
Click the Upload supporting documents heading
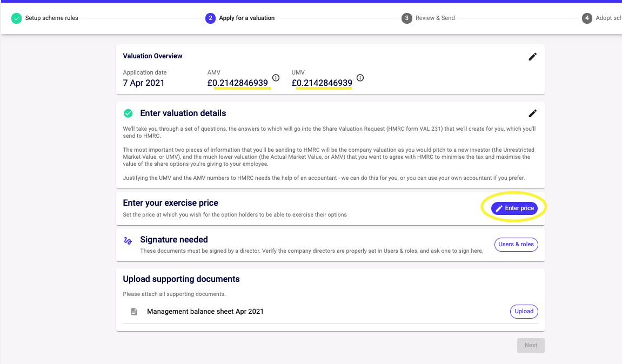[181, 279]
